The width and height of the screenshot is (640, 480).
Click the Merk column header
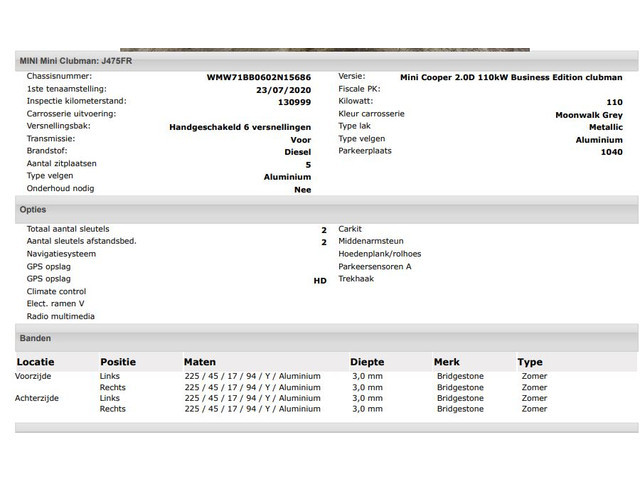pos(447,362)
